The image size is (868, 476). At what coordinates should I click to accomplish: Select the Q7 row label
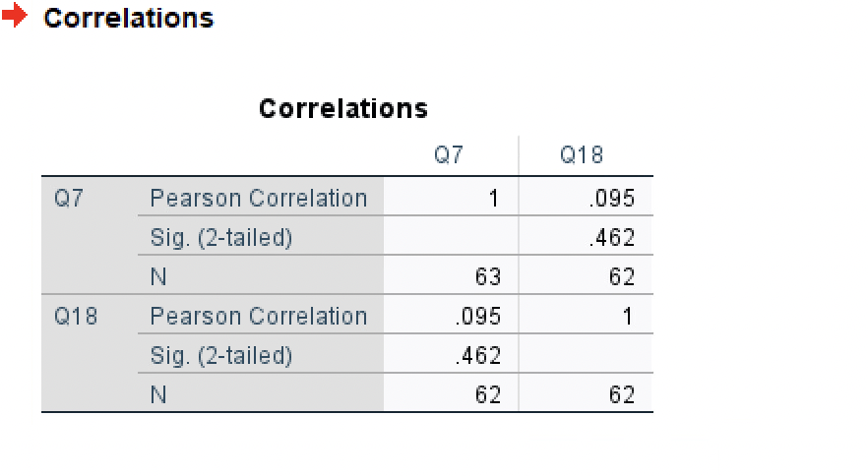coord(69,198)
